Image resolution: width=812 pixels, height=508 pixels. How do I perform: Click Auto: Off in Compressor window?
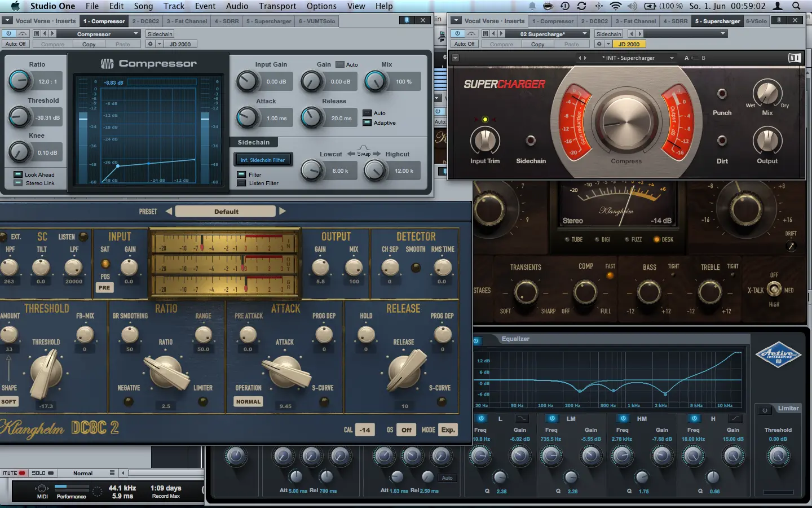pyautogui.click(x=15, y=44)
